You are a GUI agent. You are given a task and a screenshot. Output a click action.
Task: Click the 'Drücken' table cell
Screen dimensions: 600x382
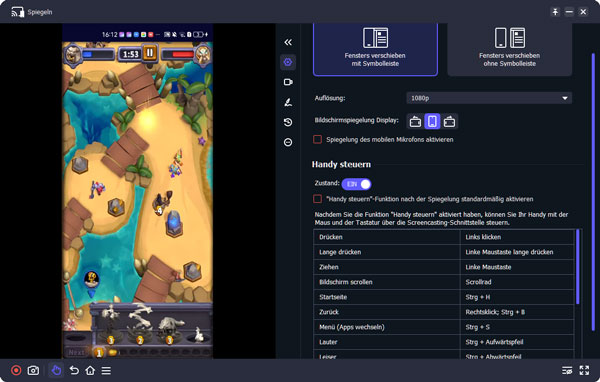pos(386,237)
